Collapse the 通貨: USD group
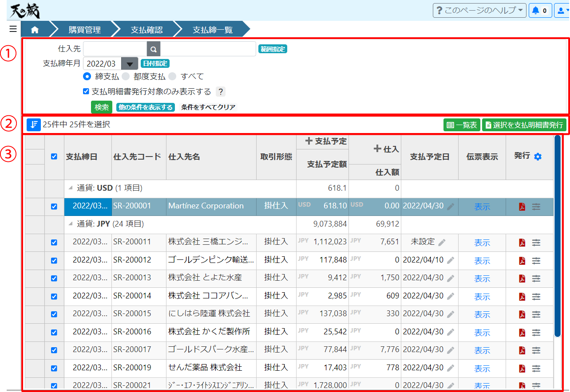The height and width of the screenshot is (392, 570). coord(71,188)
